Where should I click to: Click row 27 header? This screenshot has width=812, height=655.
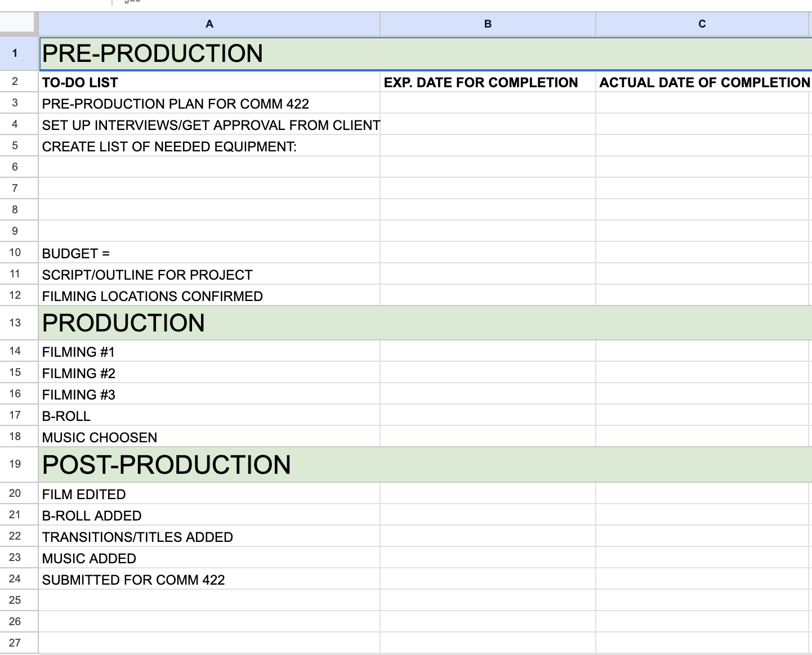click(15, 643)
